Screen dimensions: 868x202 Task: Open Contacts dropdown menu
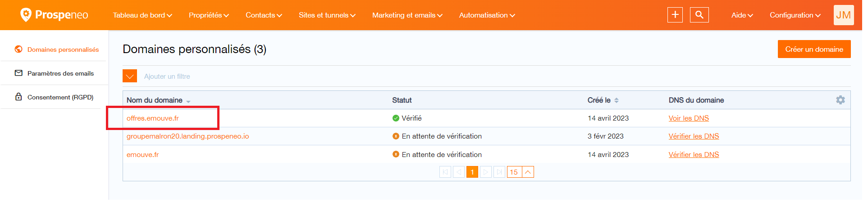tap(264, 15)
